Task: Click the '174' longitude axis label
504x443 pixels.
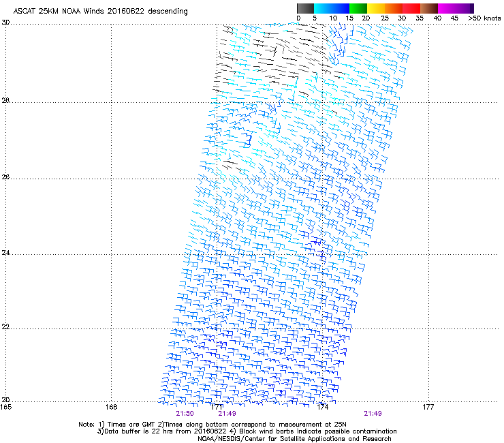Action: click(323, 408)
